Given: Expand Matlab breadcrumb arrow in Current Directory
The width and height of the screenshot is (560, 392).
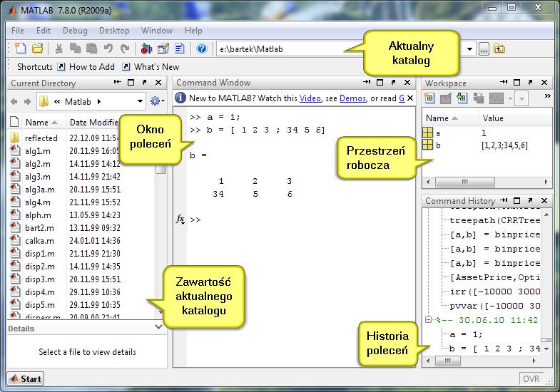Looking at the screenshot, I should (x=99, y=102).
